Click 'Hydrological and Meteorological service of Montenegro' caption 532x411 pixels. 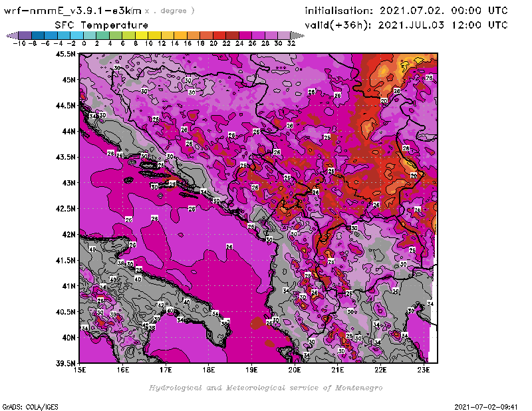pyautogui.click(x=265, y=388)
